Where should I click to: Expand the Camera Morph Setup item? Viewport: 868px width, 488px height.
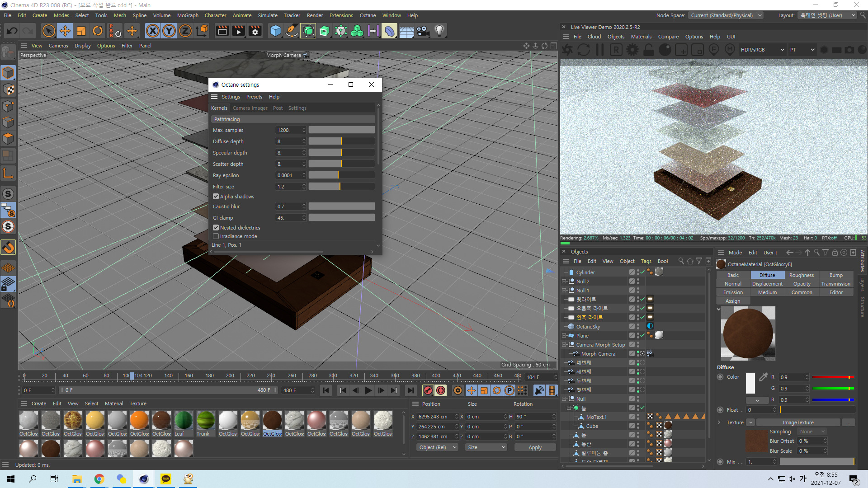pyautogui.click(x=564, y=345)
